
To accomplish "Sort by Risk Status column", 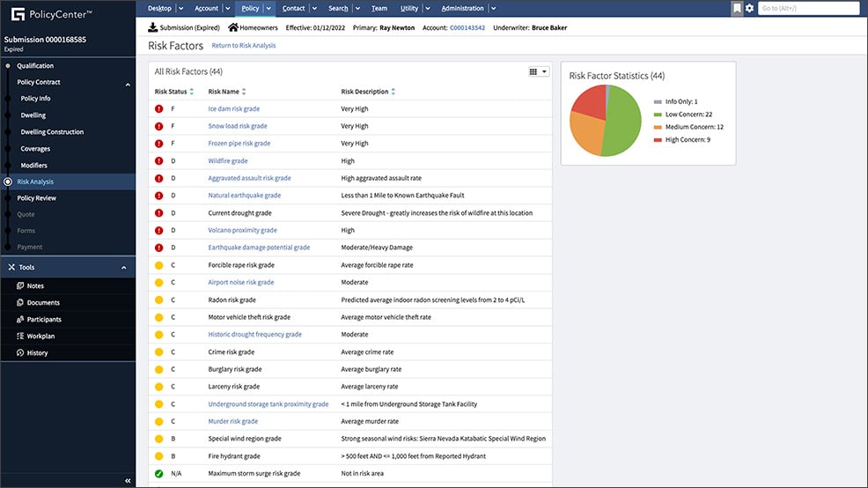I will [x=192, y=92].
